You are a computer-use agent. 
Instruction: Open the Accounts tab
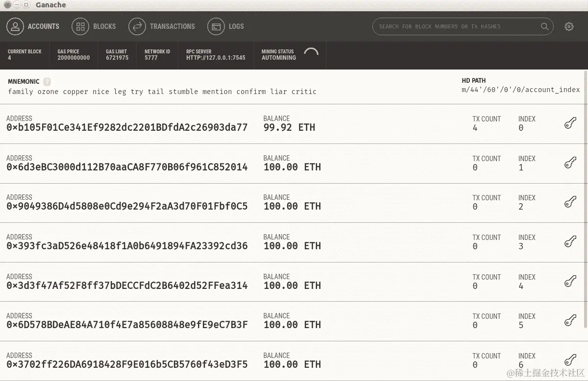click(x=33, y=26)
